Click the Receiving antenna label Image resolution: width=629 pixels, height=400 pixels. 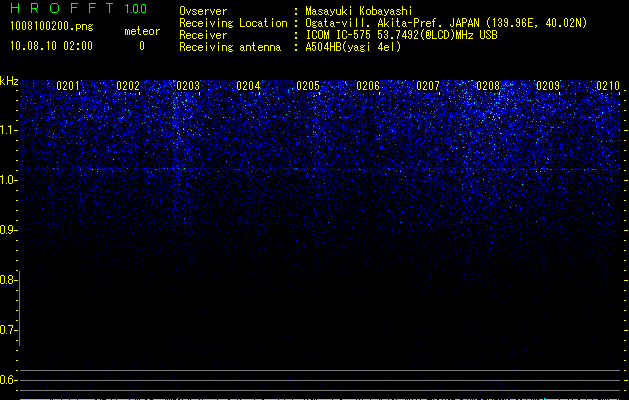pos(230,47)
